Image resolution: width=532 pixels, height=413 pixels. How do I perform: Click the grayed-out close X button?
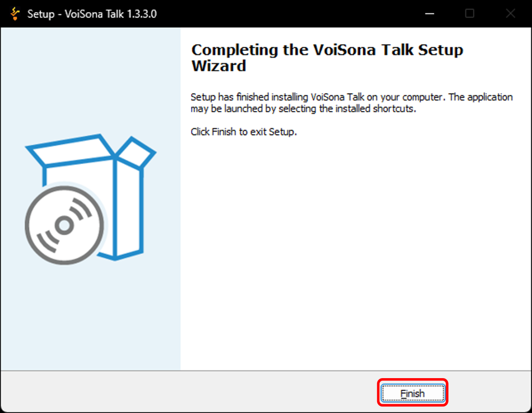click(x=510, y=14)
